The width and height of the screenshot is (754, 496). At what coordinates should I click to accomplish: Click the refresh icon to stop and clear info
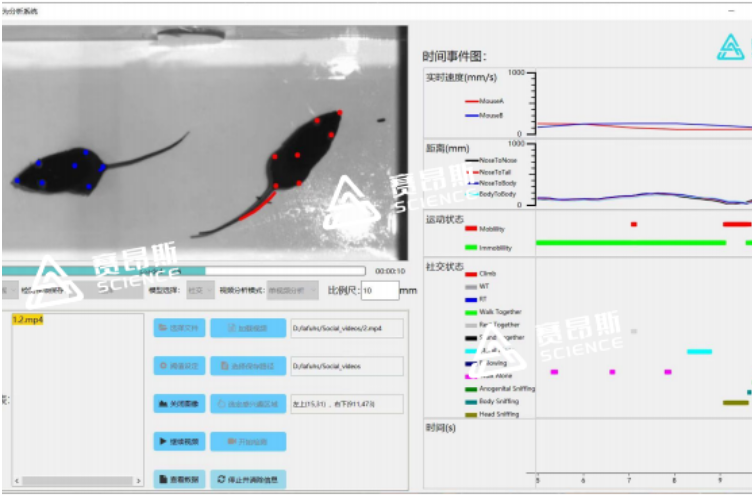tap(247, 479)
